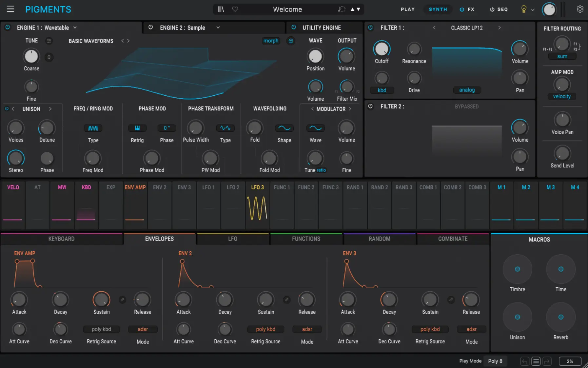Toggle Filter 1 power off

pos(371,28)
